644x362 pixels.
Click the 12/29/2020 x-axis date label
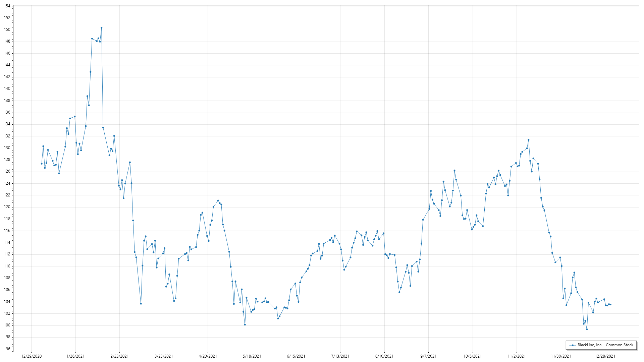click(x=32, y=356)
